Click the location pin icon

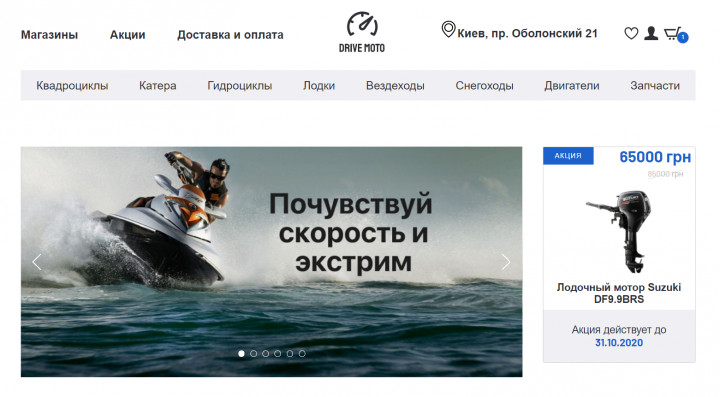[x=448, y=29]
